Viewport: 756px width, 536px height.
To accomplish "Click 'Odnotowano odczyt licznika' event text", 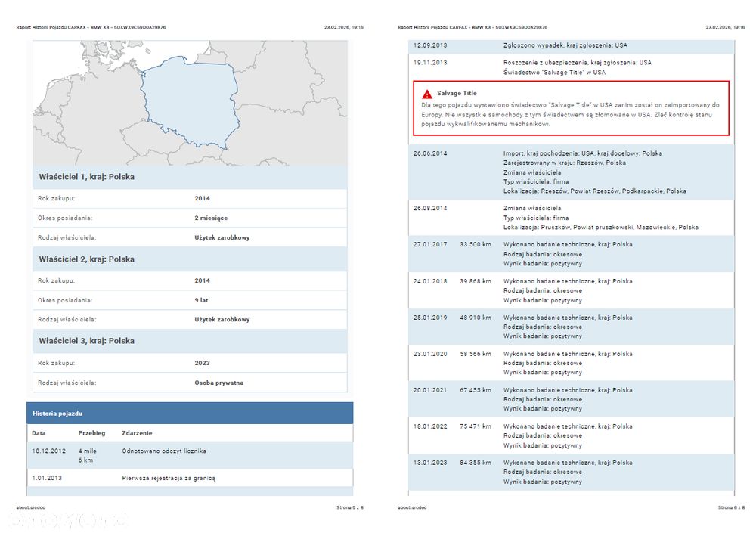I will [164, 451].
